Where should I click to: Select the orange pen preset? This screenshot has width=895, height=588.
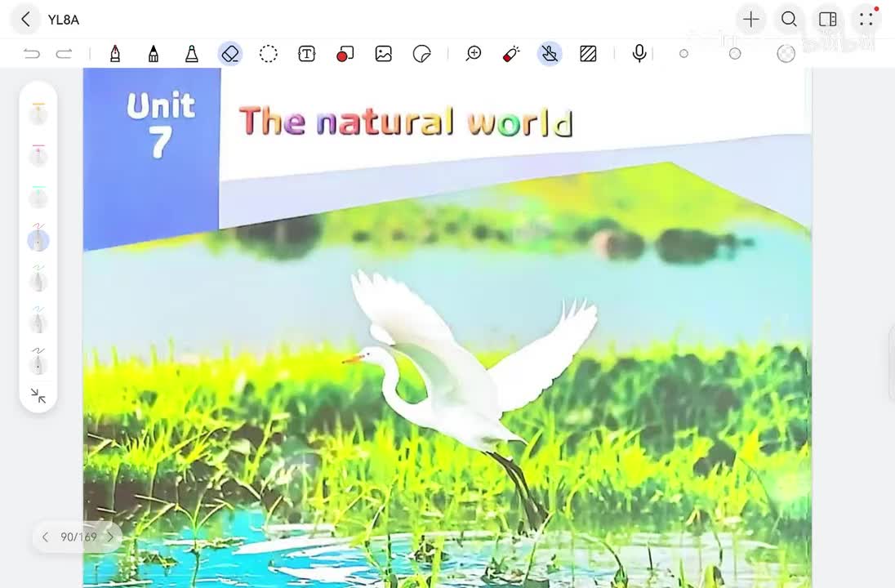coord(38,113)
